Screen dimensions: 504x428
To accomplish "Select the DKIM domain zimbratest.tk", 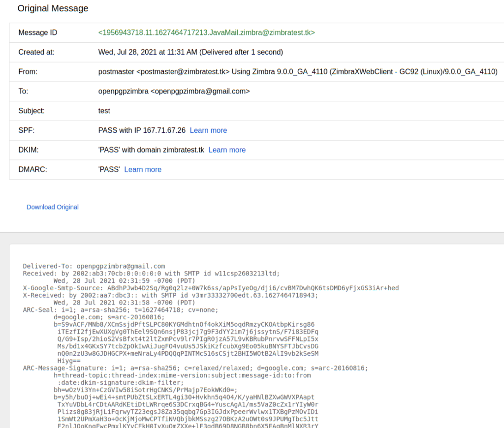I will pyautogui.click(x=182, y=150).
